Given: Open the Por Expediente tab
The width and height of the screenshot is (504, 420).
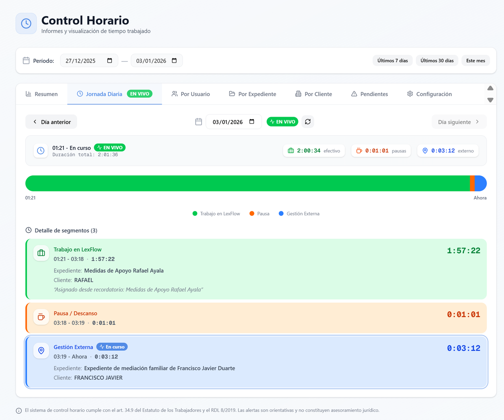Looking at the screenshot, I should pyautogui.click(x=252, y=94).
